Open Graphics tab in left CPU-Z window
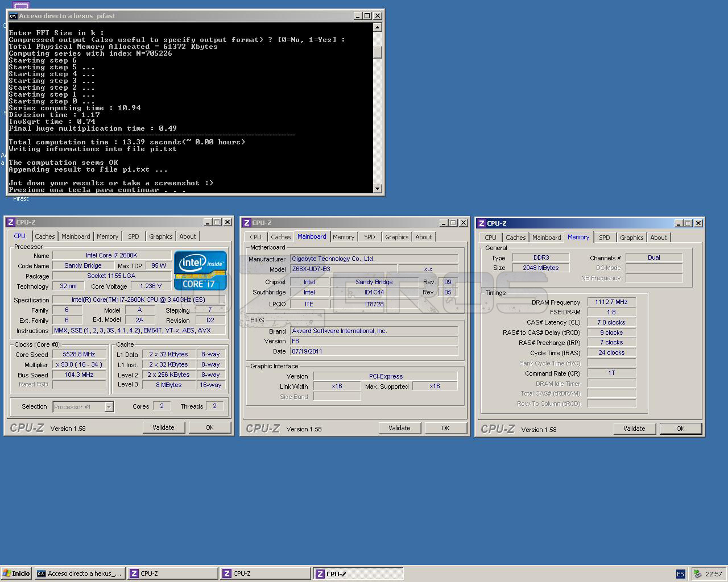The image size is (728, 582). point(160,236)
